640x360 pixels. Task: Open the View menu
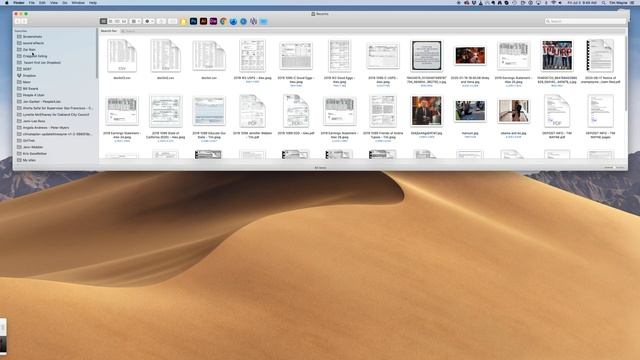click(54, 2)
